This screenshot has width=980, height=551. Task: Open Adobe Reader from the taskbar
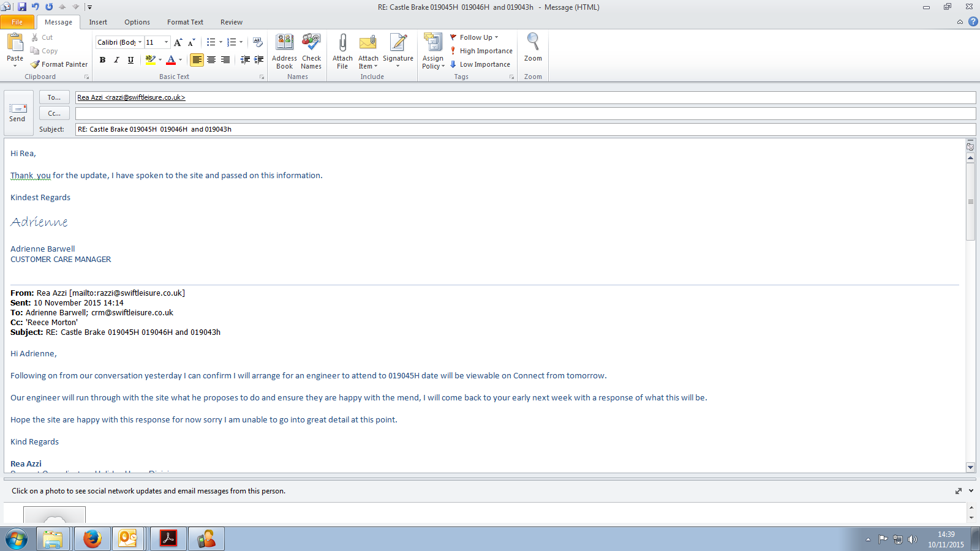(168, 539)
